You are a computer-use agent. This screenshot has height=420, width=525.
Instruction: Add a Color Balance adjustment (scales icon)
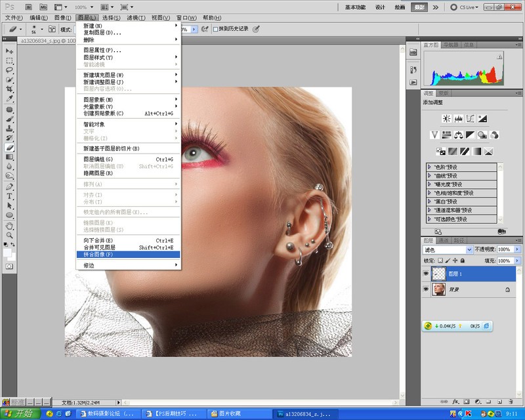[x=458, y=135]
